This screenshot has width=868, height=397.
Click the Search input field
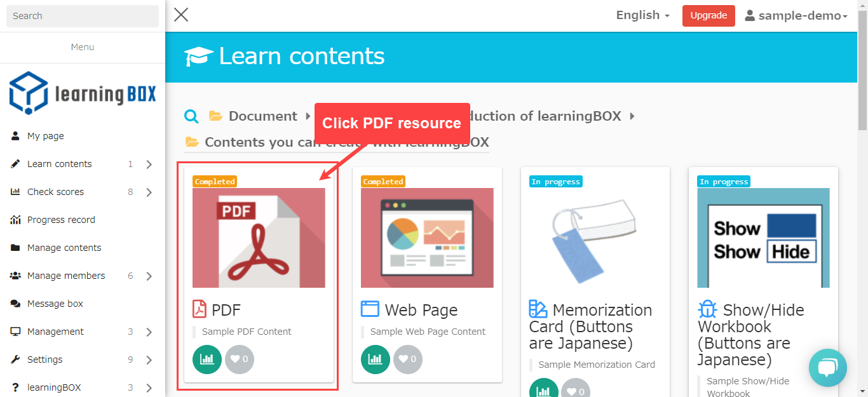[83, 16]
